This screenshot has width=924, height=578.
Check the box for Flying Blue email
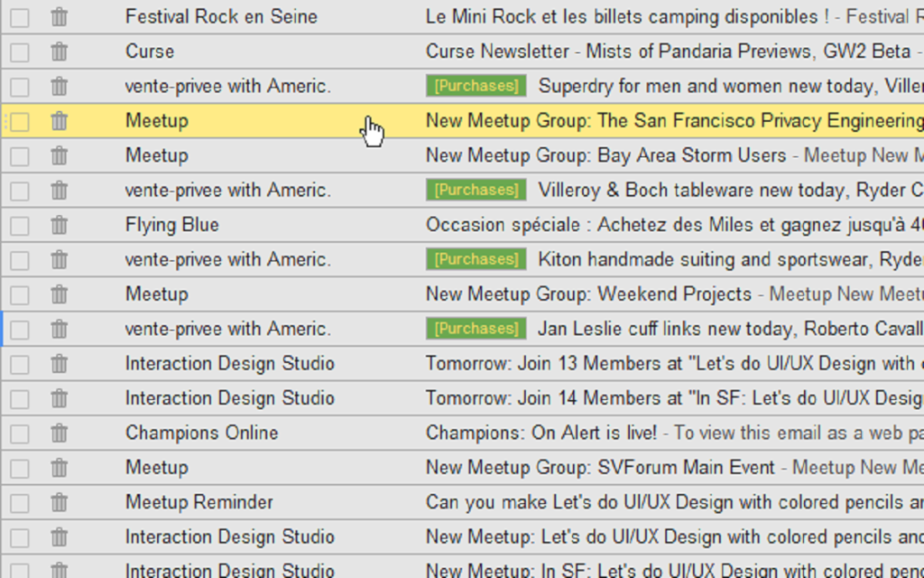20,226
